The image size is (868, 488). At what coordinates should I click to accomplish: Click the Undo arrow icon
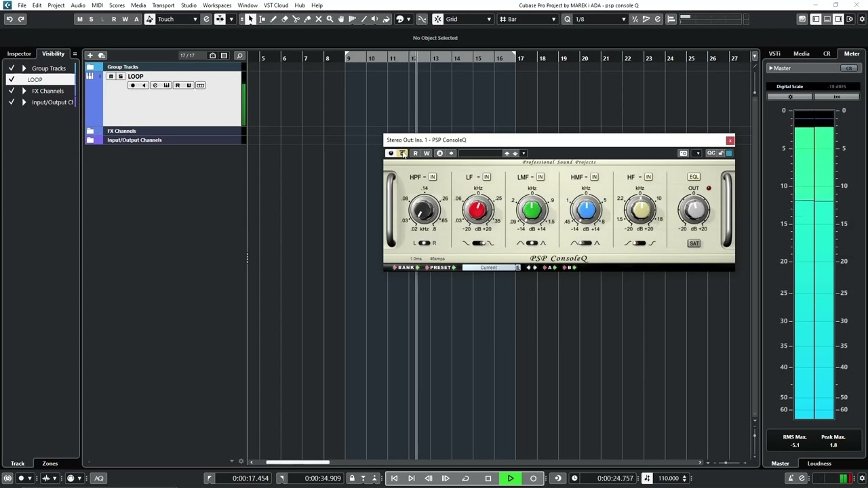[9, 19]
